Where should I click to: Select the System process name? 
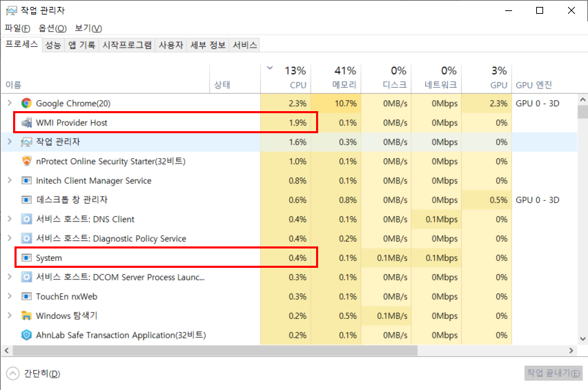coord(49,258)
